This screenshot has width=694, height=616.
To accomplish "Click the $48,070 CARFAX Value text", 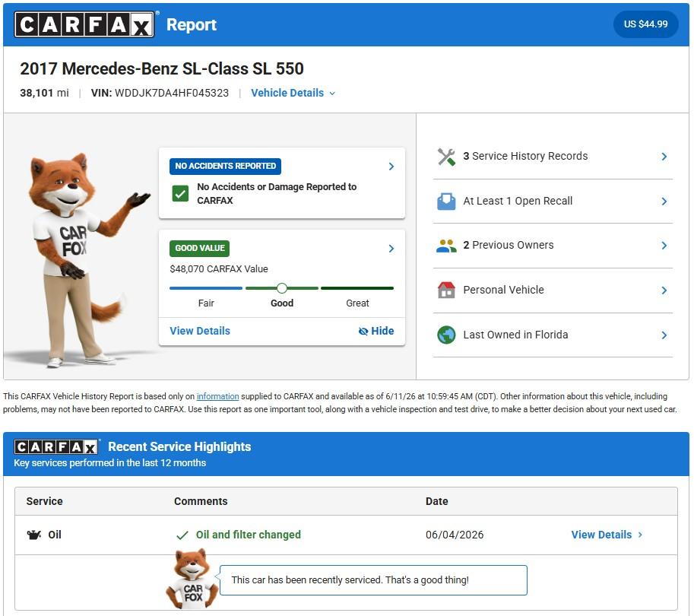I will tap(219, 268).
